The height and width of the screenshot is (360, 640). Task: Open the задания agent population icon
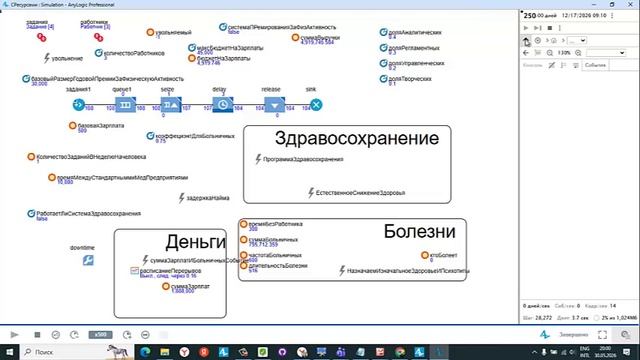pyautogui.click(x=42, y=37)
